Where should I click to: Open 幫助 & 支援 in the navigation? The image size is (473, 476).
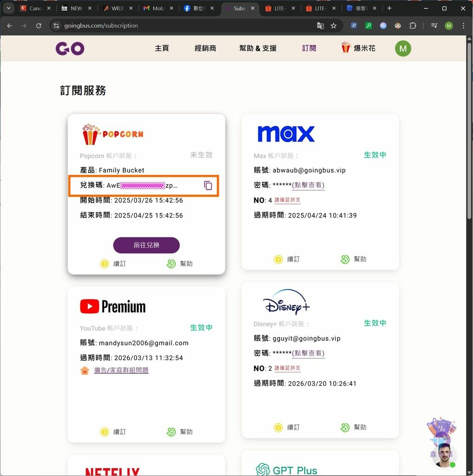tap(258, 48)
